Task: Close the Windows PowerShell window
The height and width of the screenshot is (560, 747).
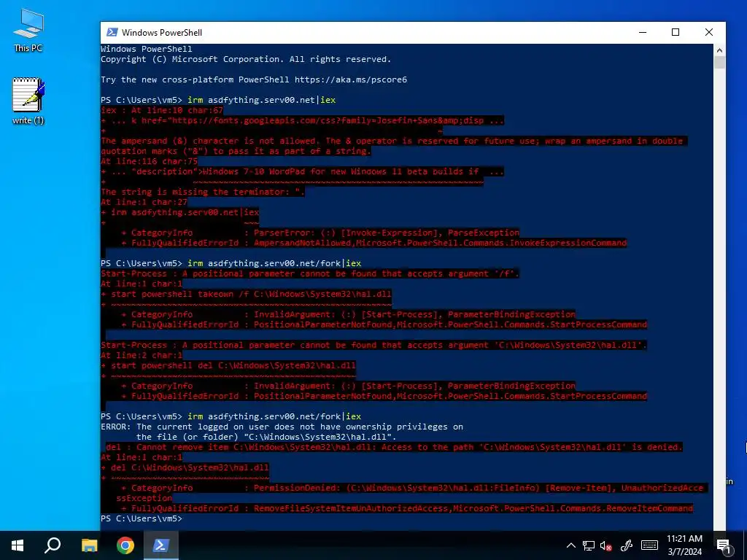Action: (709, 32)
